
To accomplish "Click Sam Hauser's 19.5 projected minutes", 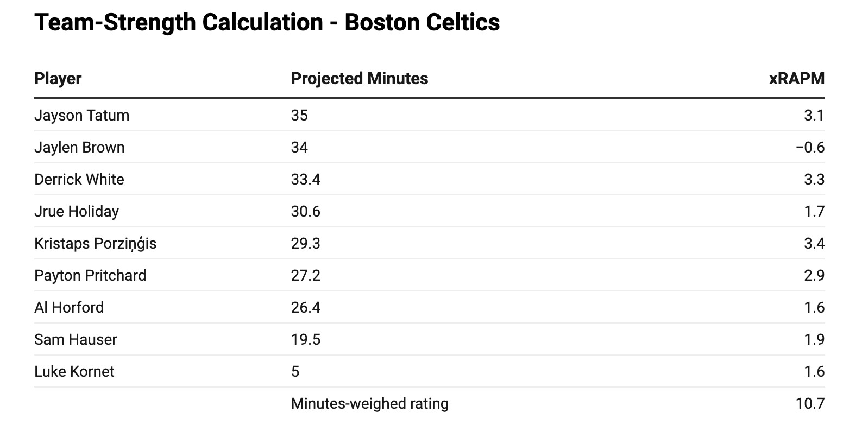I will click(x=305, y=340).
